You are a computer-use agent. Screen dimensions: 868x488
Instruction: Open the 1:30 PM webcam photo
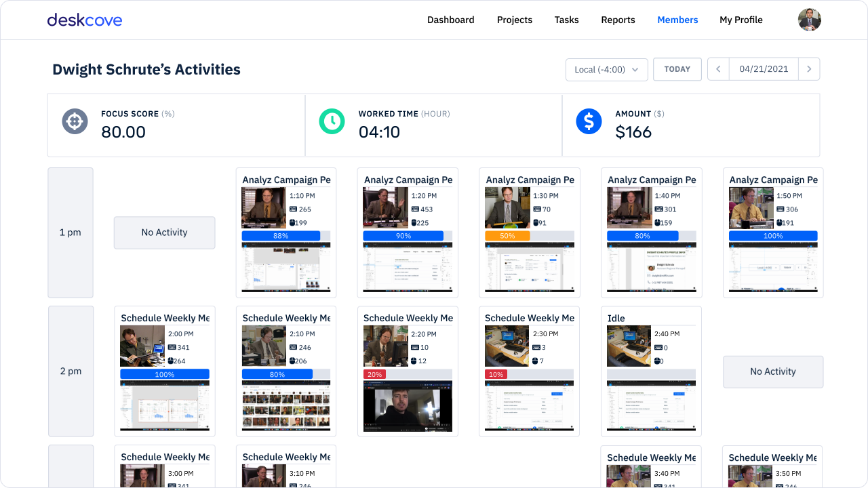[x=507, y=207]
